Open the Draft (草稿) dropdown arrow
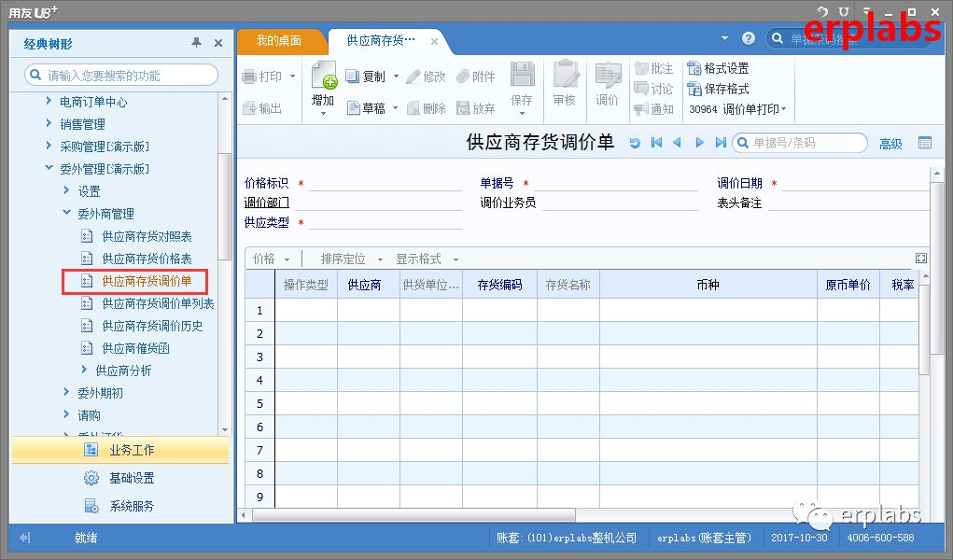This screenshot has width=953, height=560. click(395, 108)
